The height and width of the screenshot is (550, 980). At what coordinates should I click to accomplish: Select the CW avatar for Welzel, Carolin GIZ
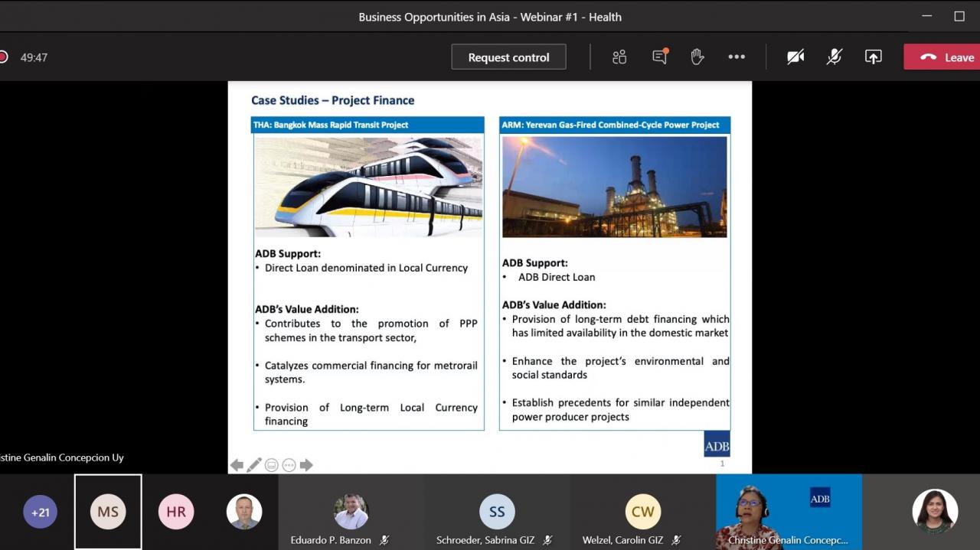pos(642,512)
